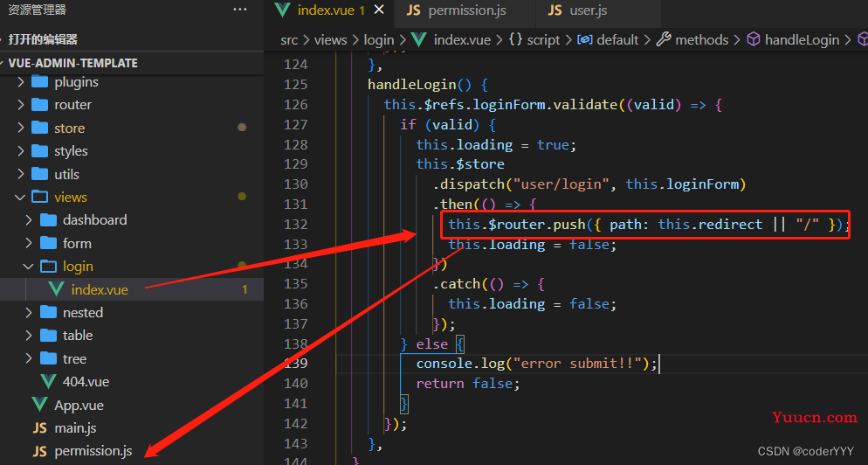Viewport: 868px width, 465px height.
Task: Click the store folder icon
Action: pyautogui.click(x=40, y=128)
